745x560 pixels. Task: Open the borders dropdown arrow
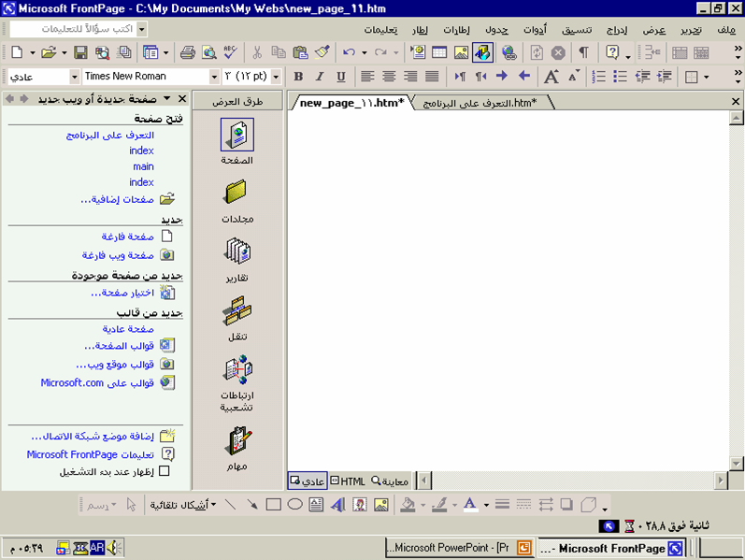click(x=707, y=77)
